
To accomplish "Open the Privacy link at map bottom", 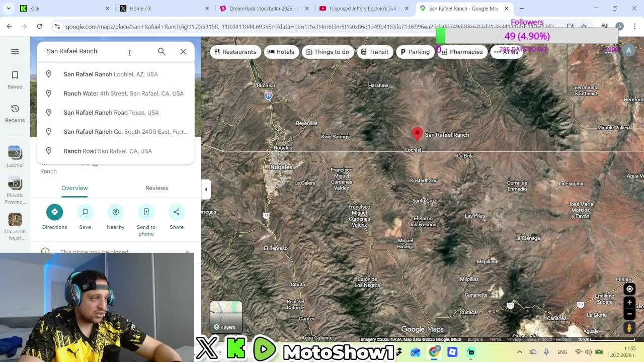I will click(x=514, y=339).
